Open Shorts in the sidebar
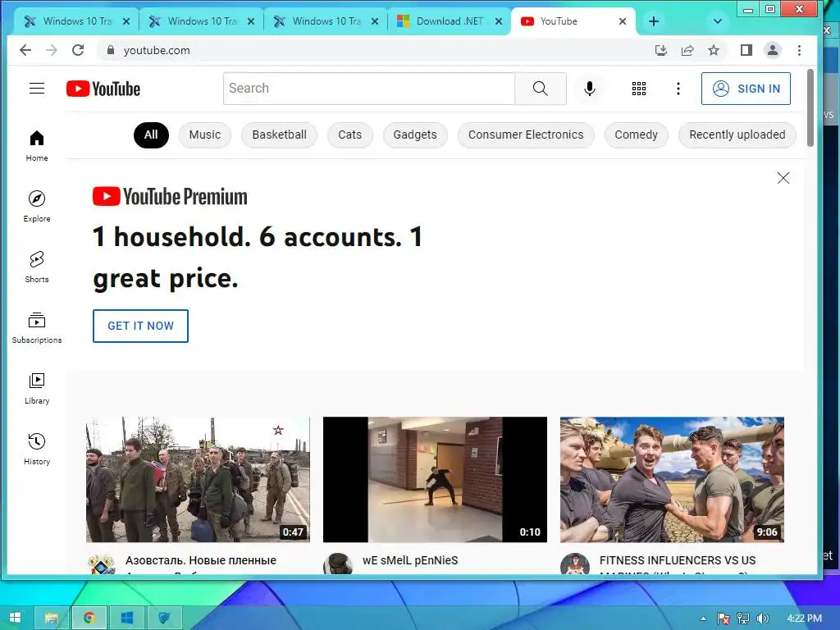Image resolution: width=840 pixels, height=630 pixels. tap(37, 267)
